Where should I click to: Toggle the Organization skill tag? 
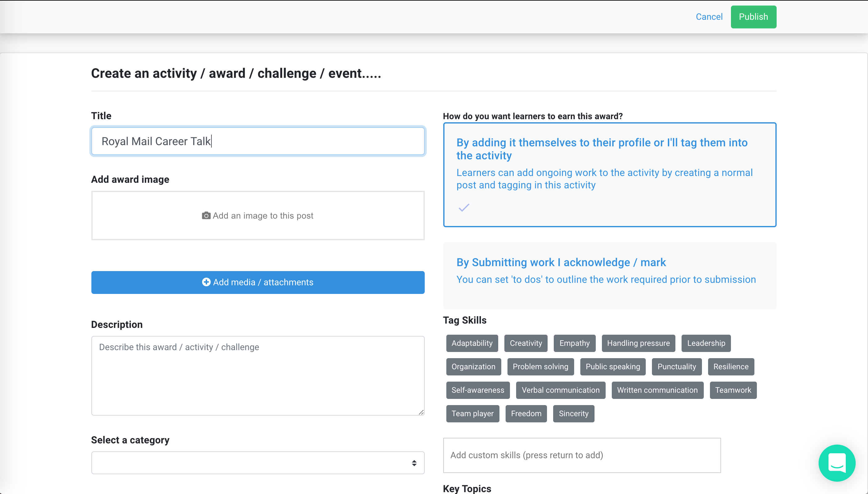pyautogui.click(x=473, y=366)
